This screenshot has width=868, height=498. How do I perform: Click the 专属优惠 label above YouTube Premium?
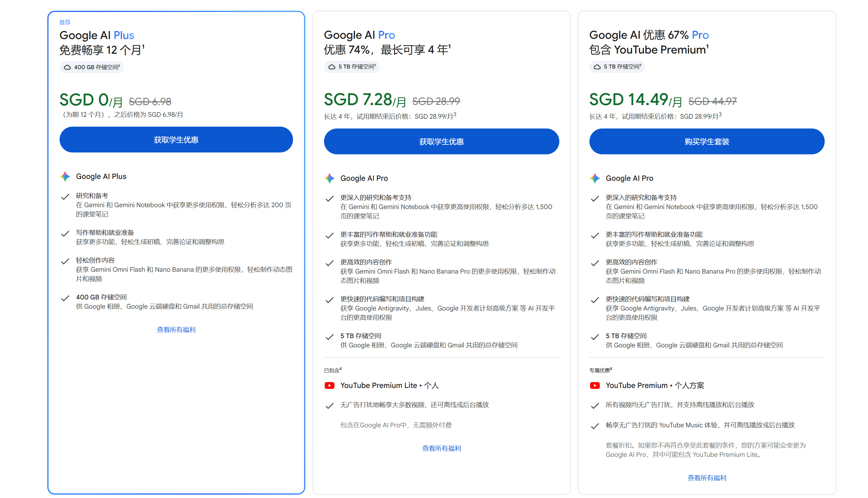(x=600, y=370)
